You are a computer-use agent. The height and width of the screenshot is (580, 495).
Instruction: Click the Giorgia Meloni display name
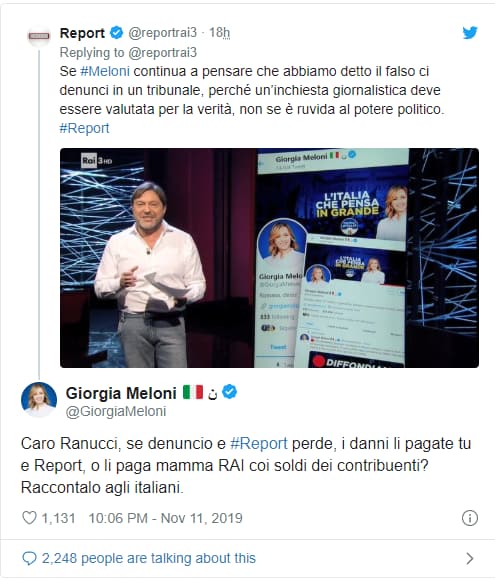tap(121, 393)
